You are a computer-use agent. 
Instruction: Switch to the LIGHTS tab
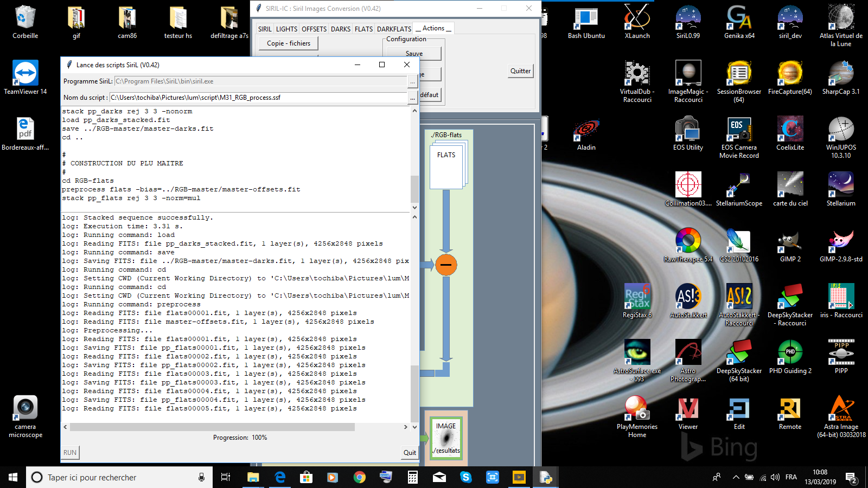(286, 29)
